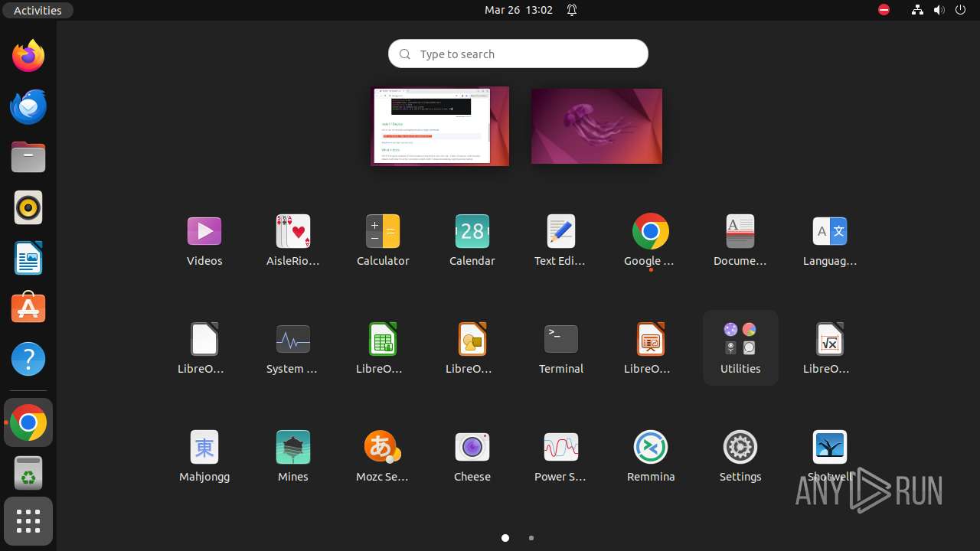Launch System Monitor
Image resolution: width=980 pixels, height=551 pixels.
[293, 348]
